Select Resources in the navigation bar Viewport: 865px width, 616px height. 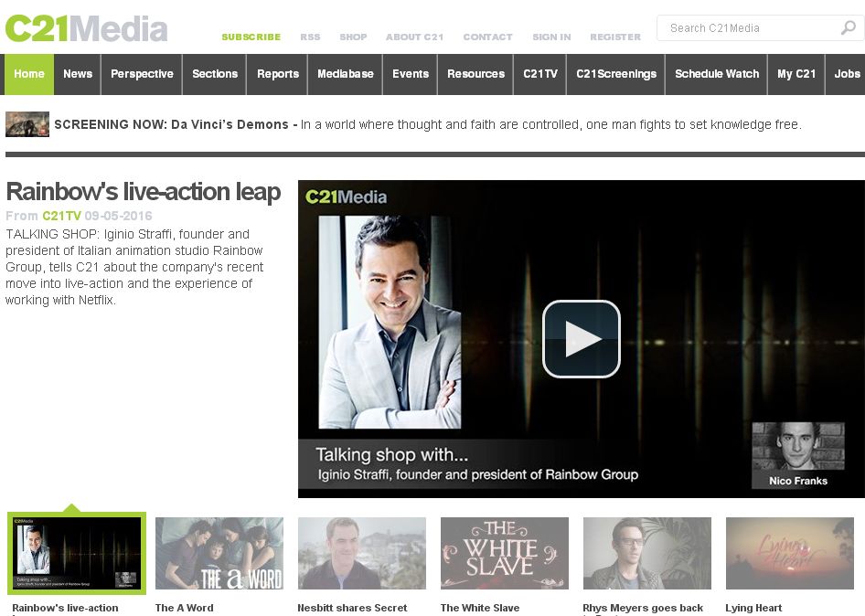click(x=476, y=74)
